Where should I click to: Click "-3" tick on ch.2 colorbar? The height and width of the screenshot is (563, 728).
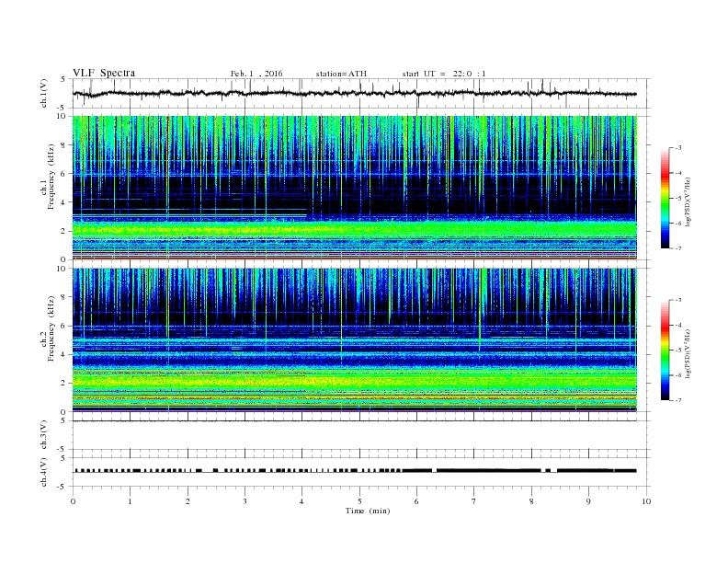click(x=678, y=300)
